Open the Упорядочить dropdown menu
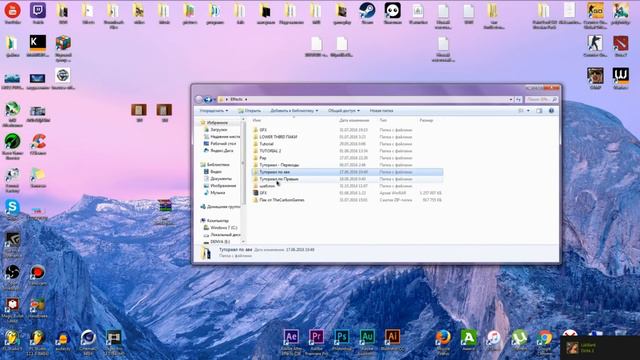Screen dimensions: 640x360 [x=214, y=111]
